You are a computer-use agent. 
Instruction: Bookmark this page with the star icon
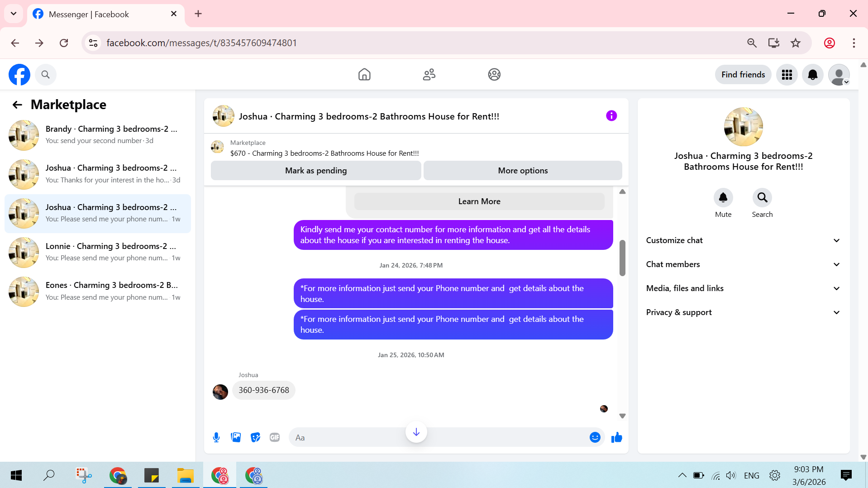pyautogui.click(x=796, y=43)
